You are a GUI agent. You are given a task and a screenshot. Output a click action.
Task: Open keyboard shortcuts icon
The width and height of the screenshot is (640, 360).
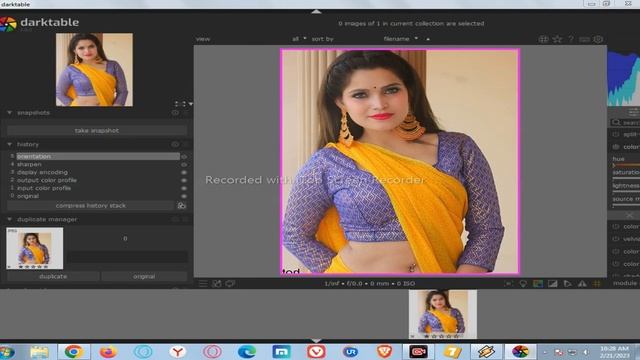pos(584,39)
